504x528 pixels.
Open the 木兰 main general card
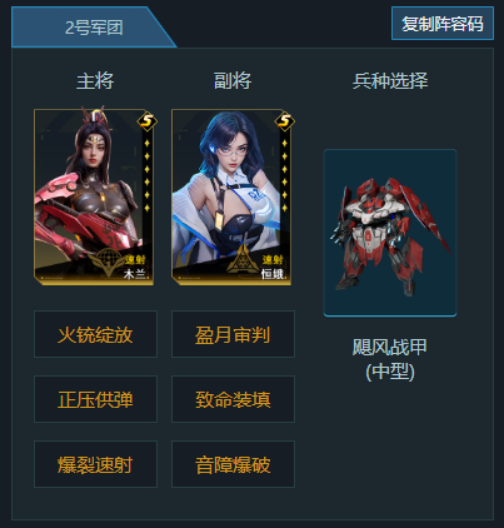coord(94,197)
